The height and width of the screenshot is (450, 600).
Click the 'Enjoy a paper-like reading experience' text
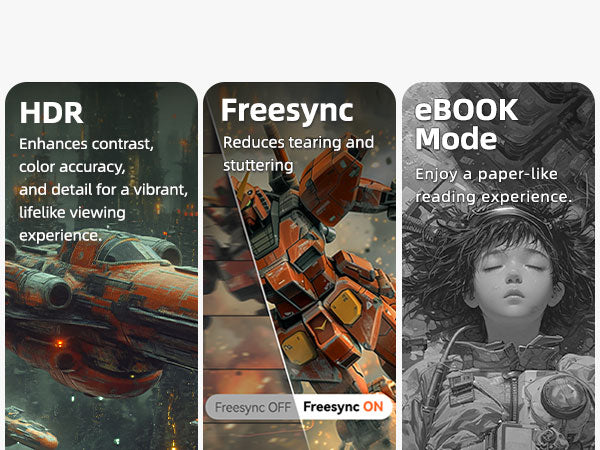(x=494, y=185)
